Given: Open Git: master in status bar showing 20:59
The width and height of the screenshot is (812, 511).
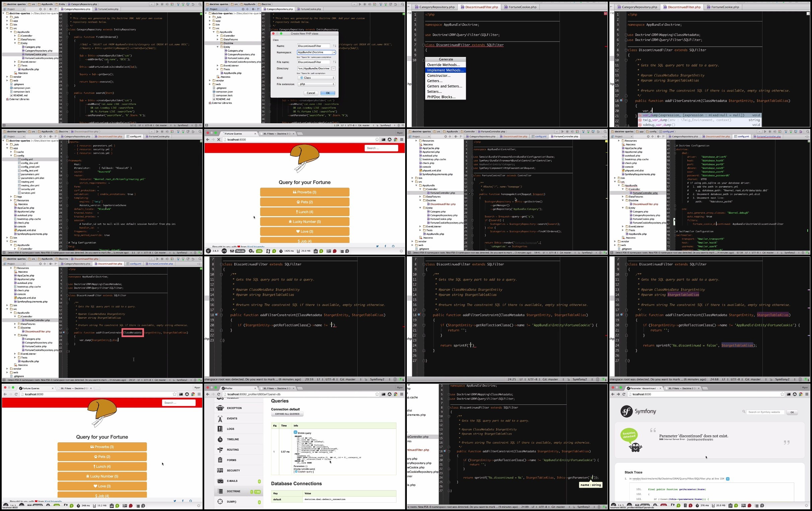Looking at the screenshot, I should pos(350,379).
